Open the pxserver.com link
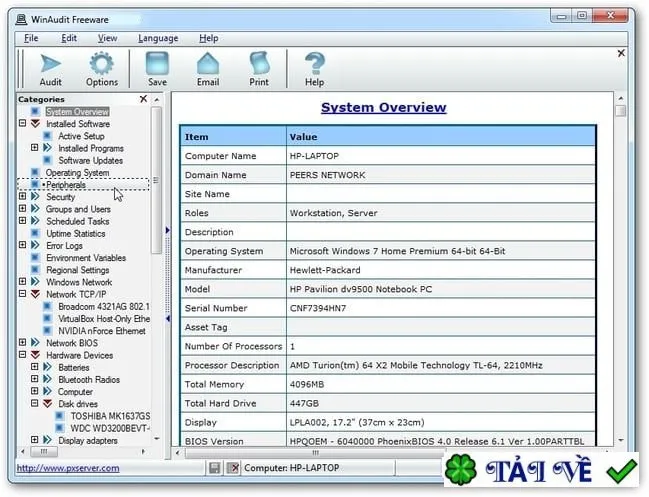This screenshot has height=497, width=649. tap(68, 468)
